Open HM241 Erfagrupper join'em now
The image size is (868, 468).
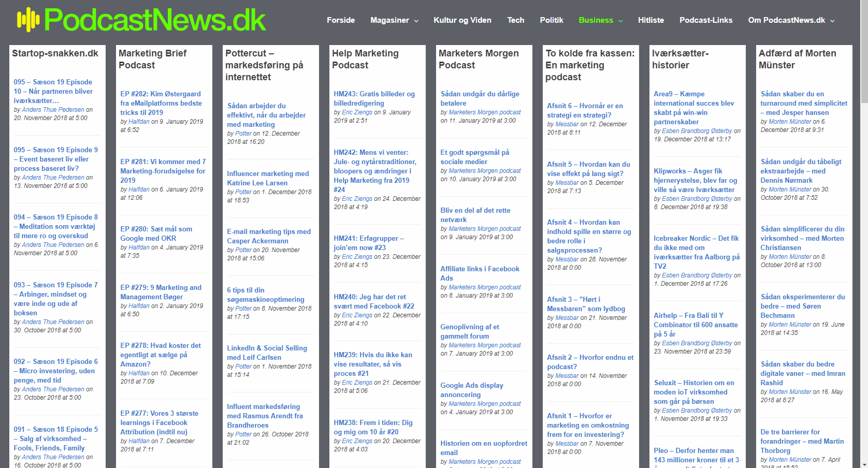pyautogui.click(x=369, y=243)
